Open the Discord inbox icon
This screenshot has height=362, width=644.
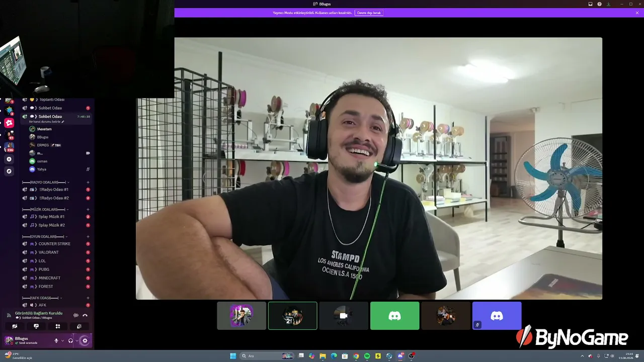(590, 4)
